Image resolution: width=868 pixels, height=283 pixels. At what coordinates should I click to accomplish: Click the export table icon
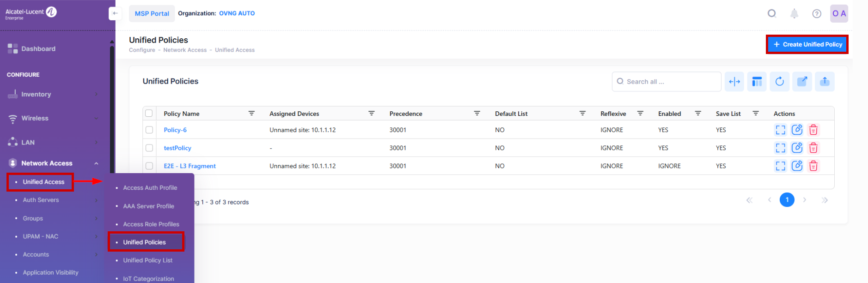(802, 82)
